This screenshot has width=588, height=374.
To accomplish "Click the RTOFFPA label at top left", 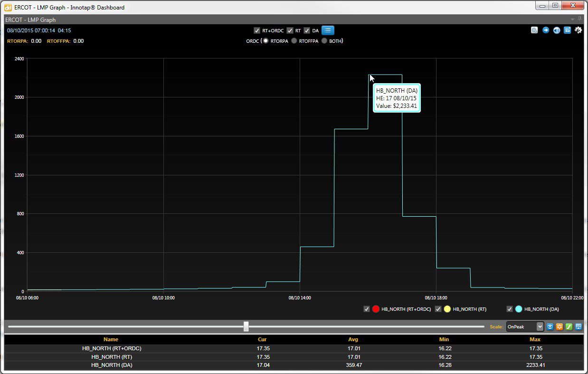I will click(x=59, y=41).
